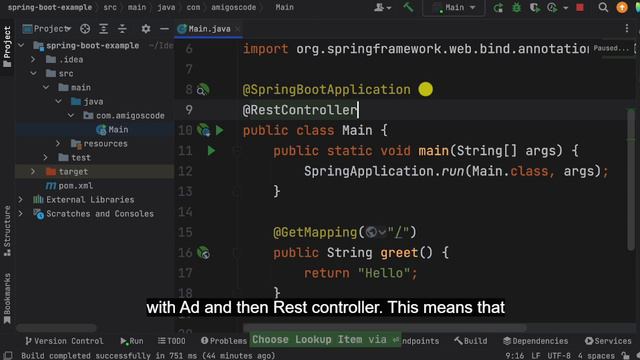Viewport: 640px width, 360px height.
Task: Select Main class in project tree
Action: pyautogui.click(x=112, y=129)
